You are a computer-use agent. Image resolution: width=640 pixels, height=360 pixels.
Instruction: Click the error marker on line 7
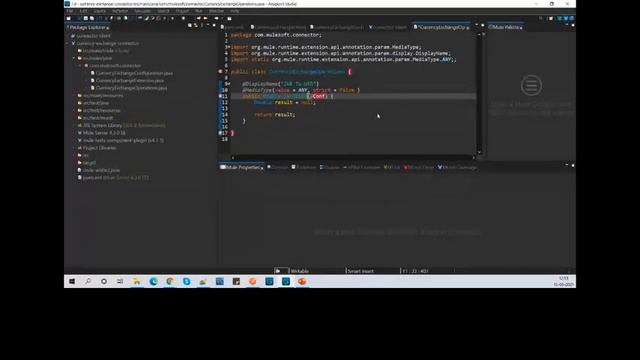220,71
